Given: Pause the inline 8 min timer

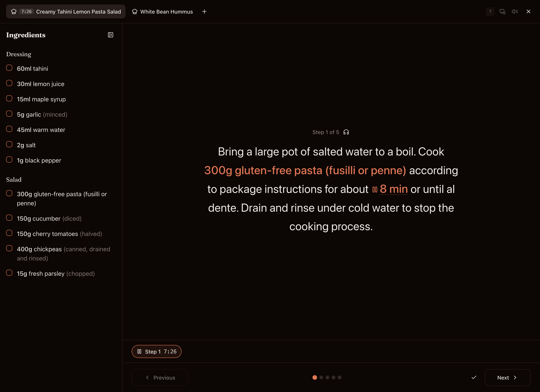Looking at the screenshot, I should (x=375, y=189).
